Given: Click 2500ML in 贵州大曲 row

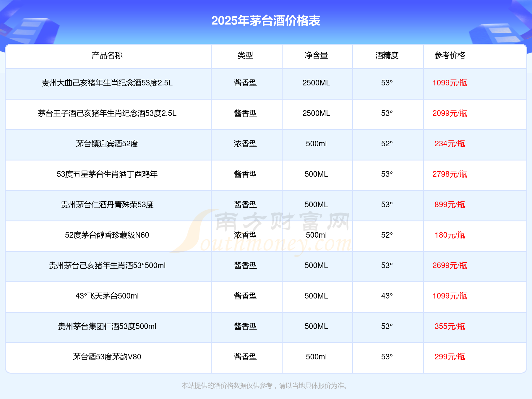Looking at the screenshot, I should [x=316, y=83].
